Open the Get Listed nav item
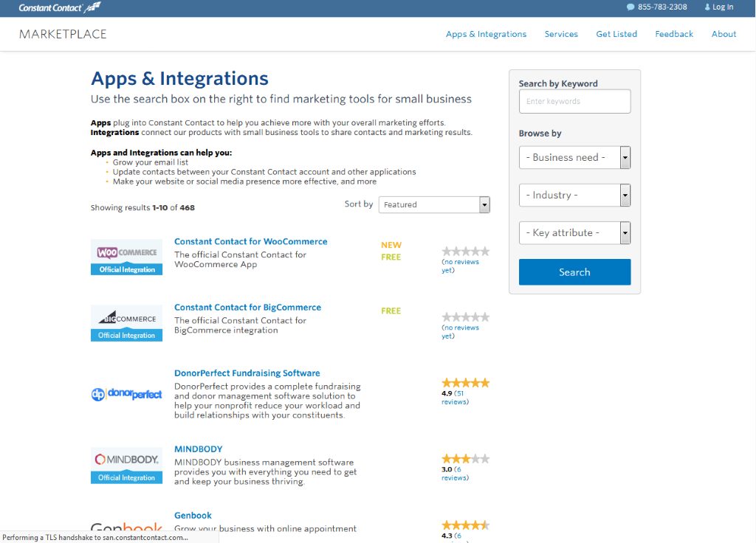 616,34
